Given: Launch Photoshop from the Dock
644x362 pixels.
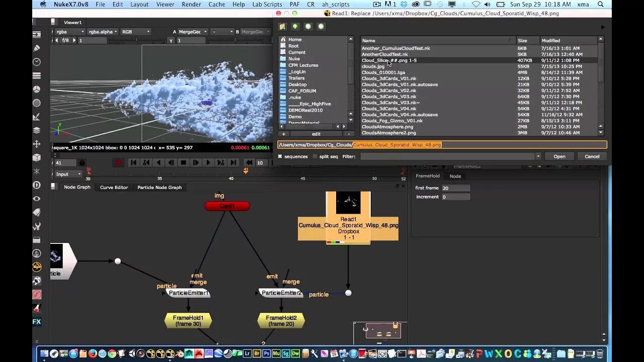Looking at the screenshot, I should (x=267, y=353).
